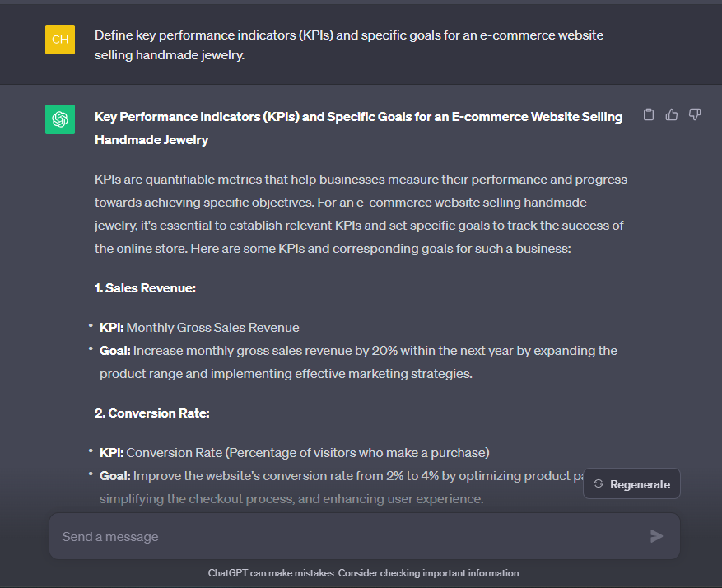Click the Regenerate button

point(631,484)
